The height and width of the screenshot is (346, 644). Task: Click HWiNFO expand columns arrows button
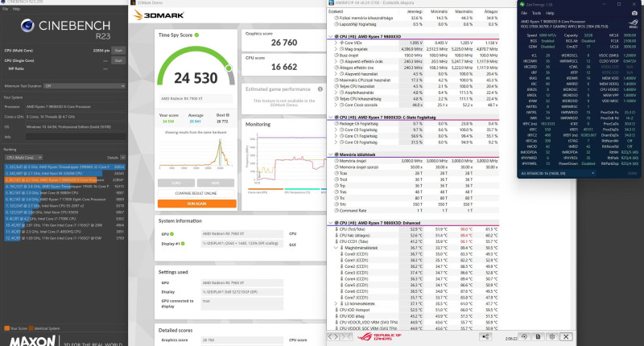(333, 336)
